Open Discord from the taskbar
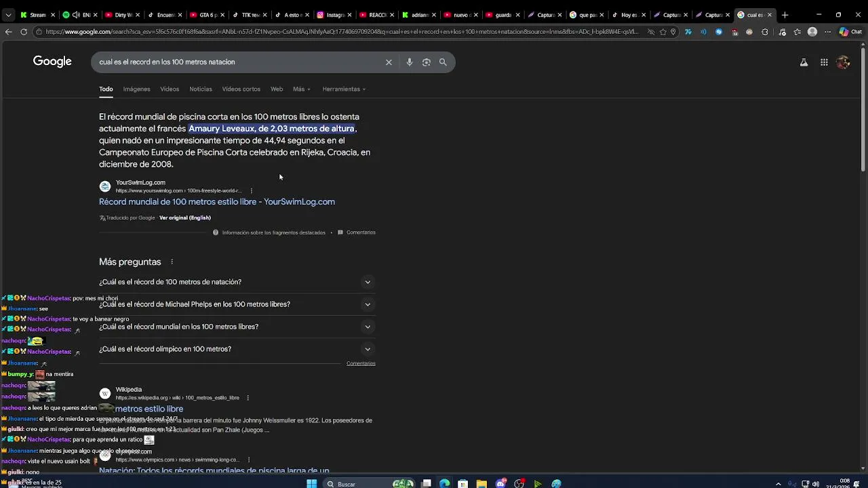Viewport: 868px width, 488px height. 500,483
